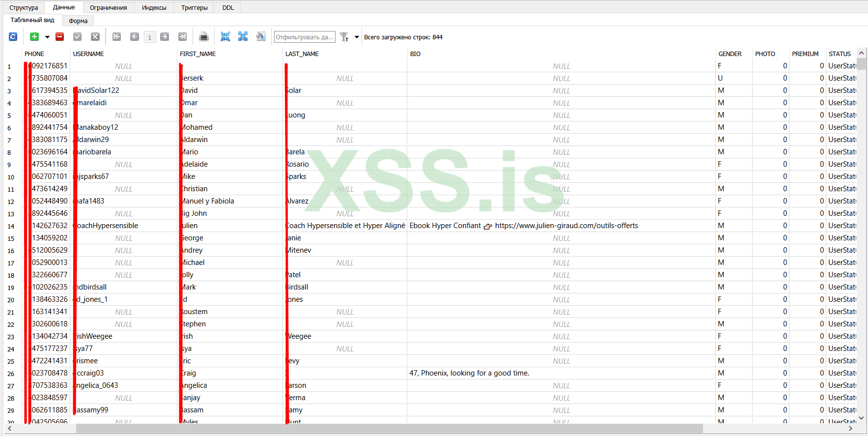Go to the previous page of rows
Viewport: 868px width, 436px height.
tap(134, 37)
